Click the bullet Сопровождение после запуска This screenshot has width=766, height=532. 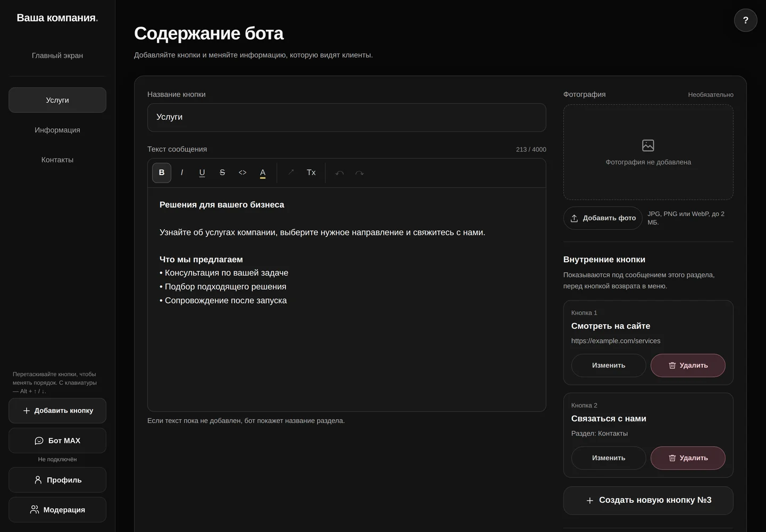(223, 301)
